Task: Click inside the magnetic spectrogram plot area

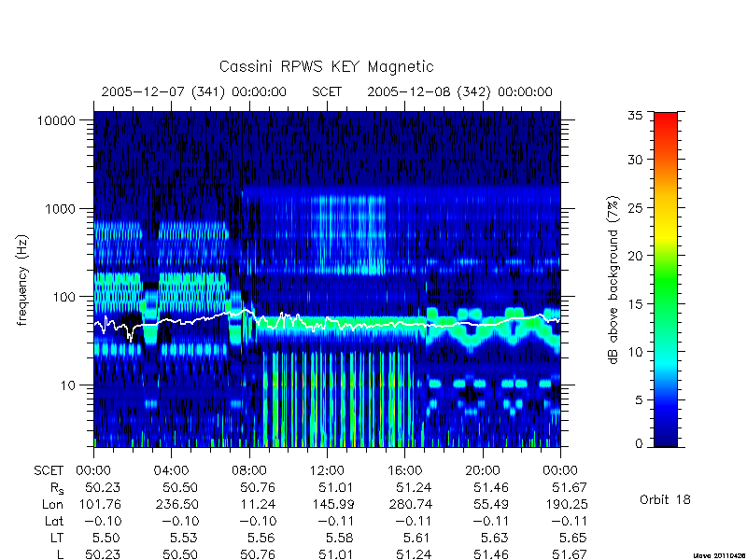Action: click(x=327, y=279)
